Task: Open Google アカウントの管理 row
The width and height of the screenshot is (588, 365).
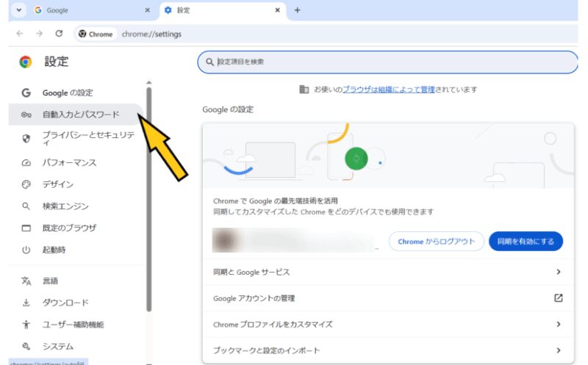Action: [388, 298]
